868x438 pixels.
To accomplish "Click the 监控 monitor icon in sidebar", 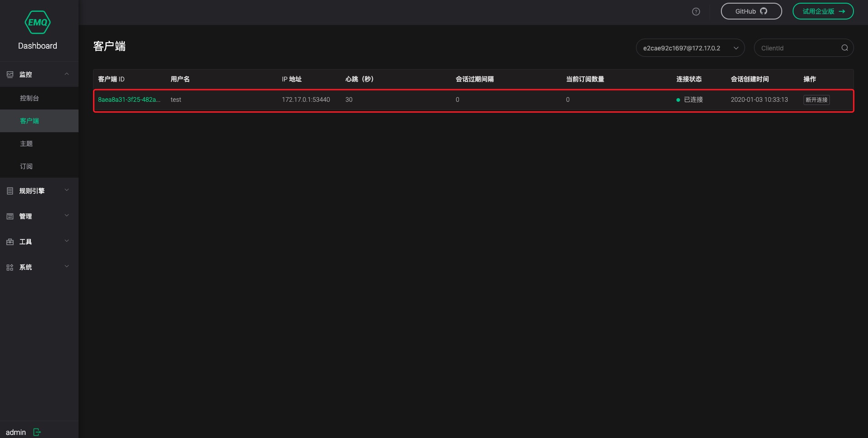I will (x=10, y=75).
